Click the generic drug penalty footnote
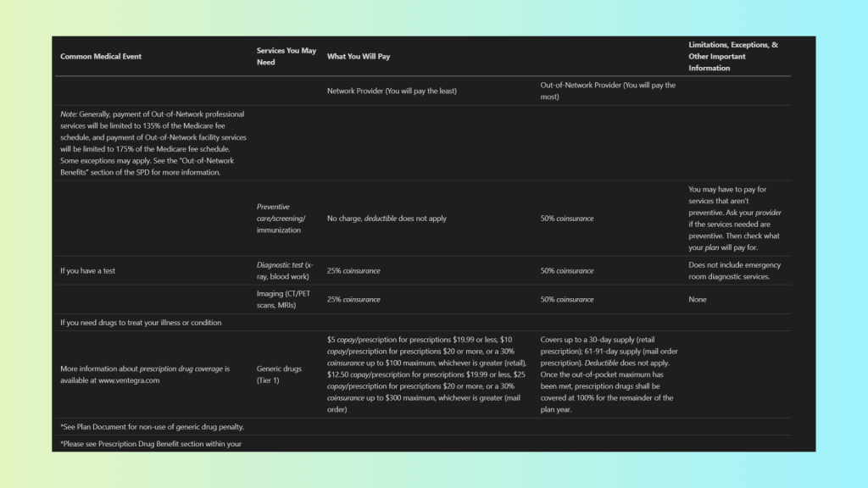Image resolution: width=868 pixels, height=488 pixels. 152,426
